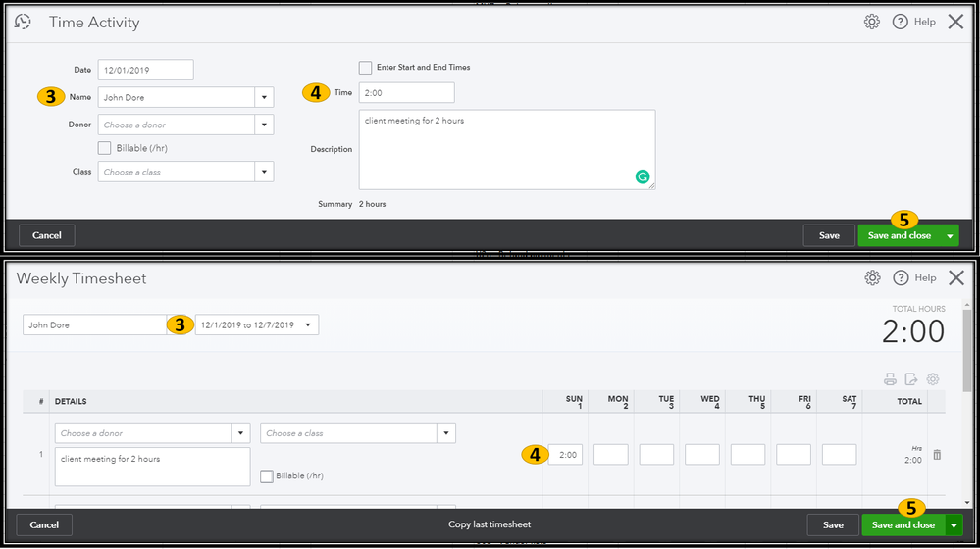Click Grammarly icon in Description box
Screen dimensions: 980x549
[642, 176]
